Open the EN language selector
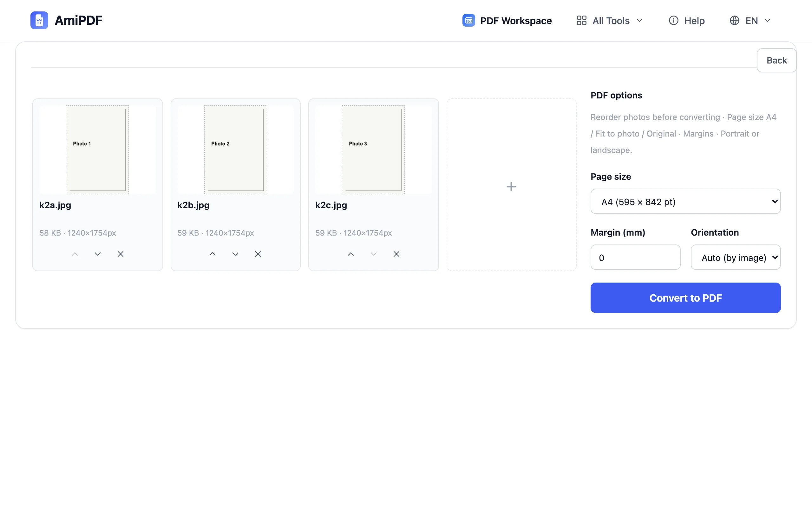This screenshot has width=812, height=508. point(750,21)
